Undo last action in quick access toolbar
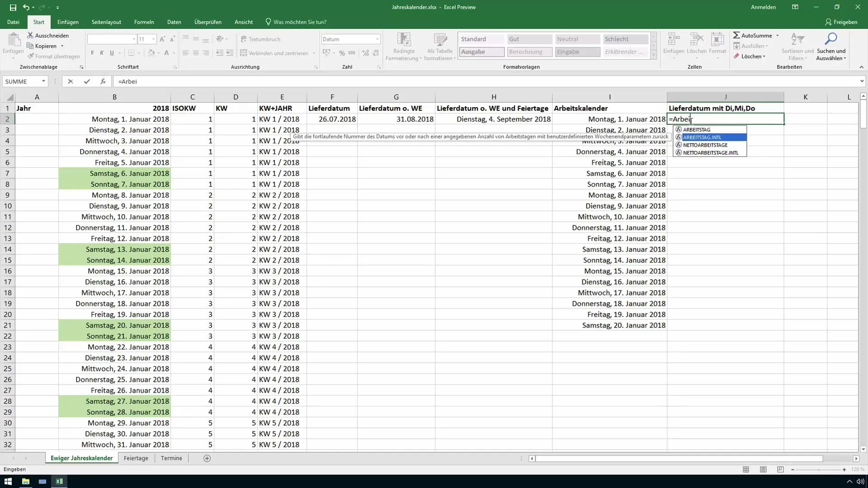This screenshot has width=868, height=488. [x=26, y=7]
